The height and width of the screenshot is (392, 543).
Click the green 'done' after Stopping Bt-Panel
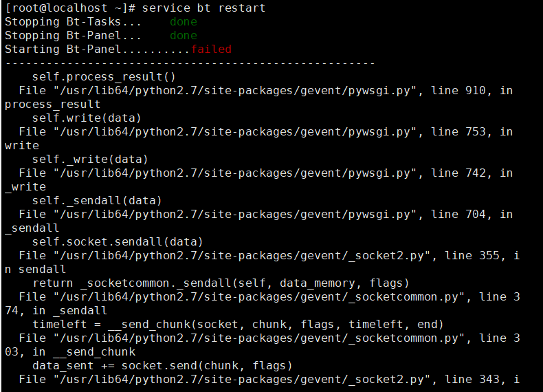[184, 35]
